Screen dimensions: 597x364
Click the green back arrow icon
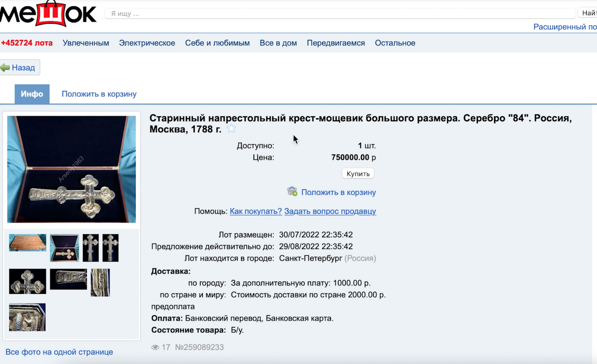(5, 68)
